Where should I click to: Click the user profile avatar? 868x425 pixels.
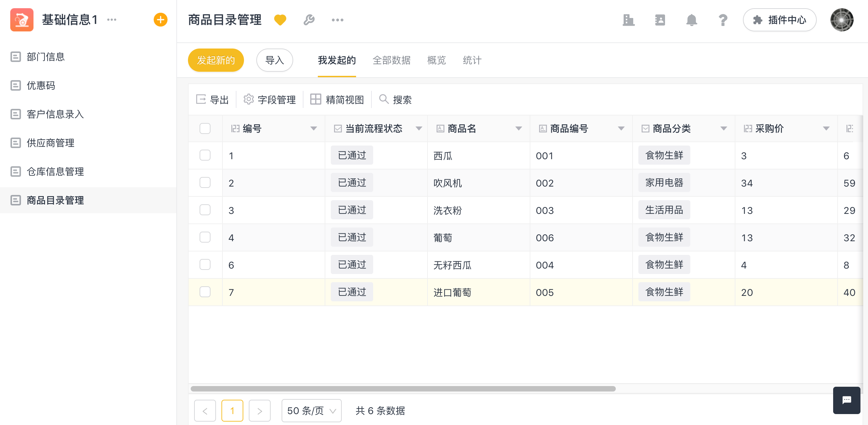842,20
